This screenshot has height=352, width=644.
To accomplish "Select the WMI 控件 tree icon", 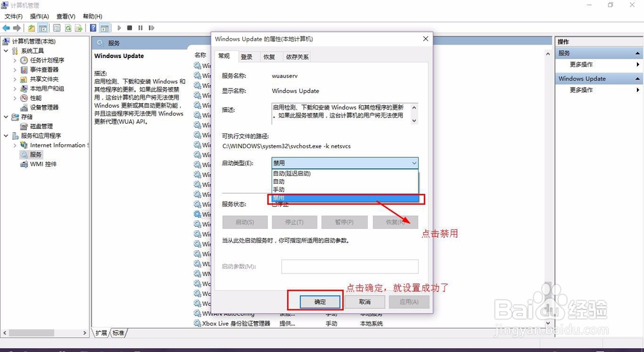I will click(x=24, y=164).
